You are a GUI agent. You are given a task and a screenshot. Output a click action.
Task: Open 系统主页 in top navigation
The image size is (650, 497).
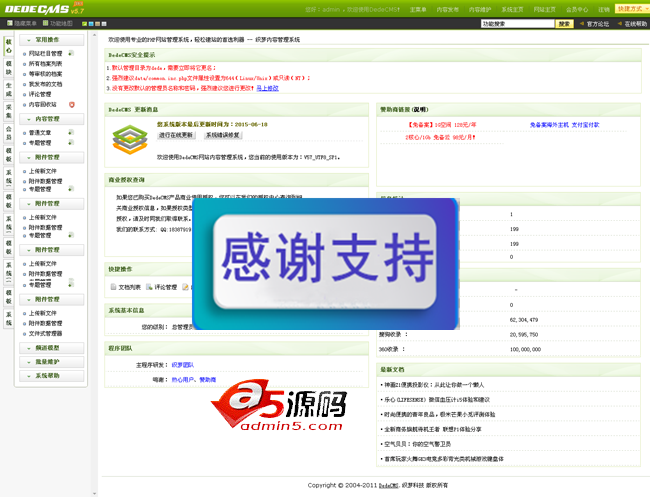512,9
